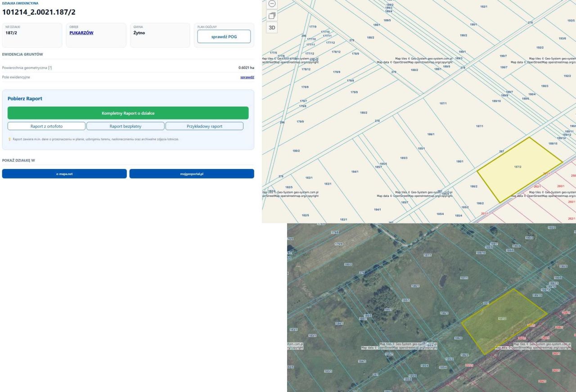
Task: Show the parcel in mojgeoportal.pl
Action: click(x=192, y=174)
